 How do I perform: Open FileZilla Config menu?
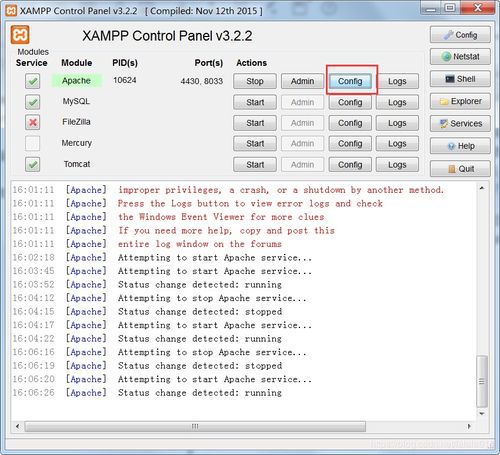pos(350,123)
